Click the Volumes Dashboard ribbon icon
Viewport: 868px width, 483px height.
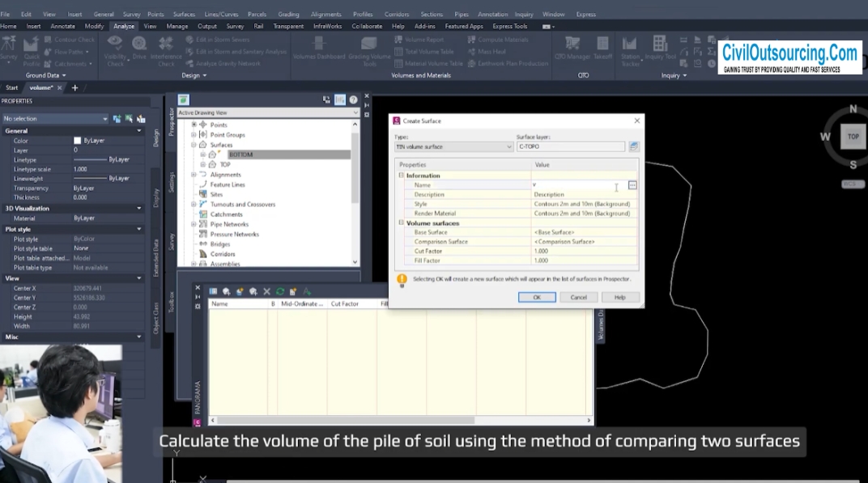point(319,49)
